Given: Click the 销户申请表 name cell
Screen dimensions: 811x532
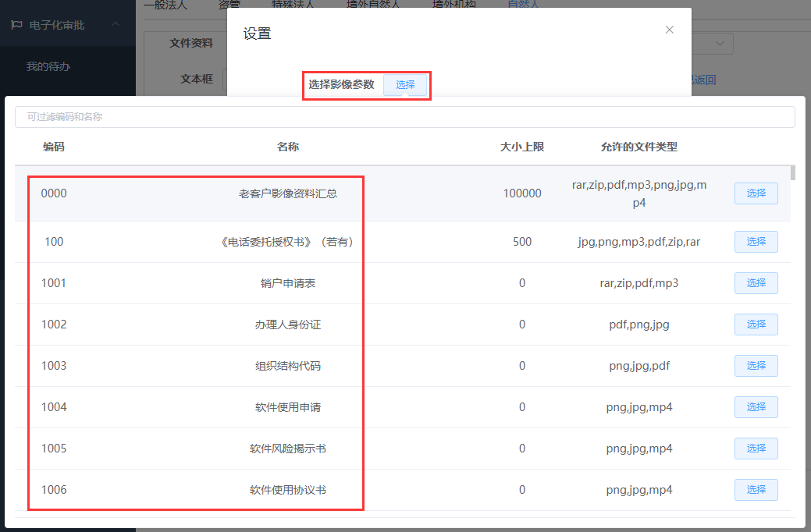Looking at the screenshot, I should point(287,283).
